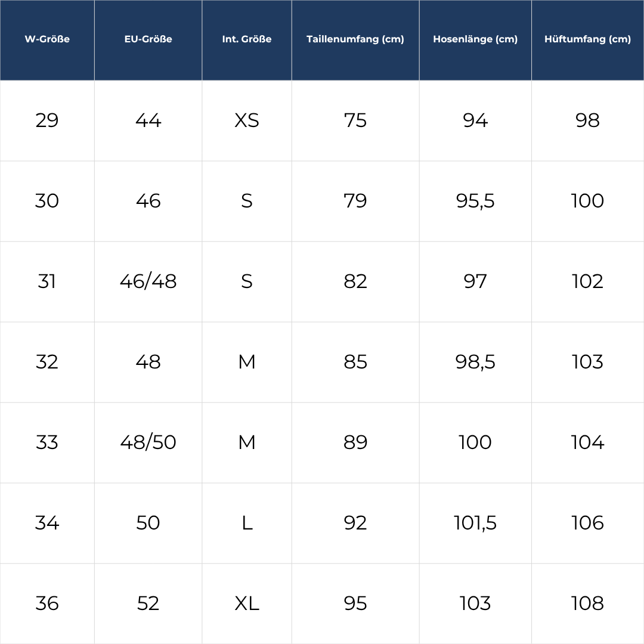Click the Hüftumfang value 108

pyautogui.click(x=587, y=603)
